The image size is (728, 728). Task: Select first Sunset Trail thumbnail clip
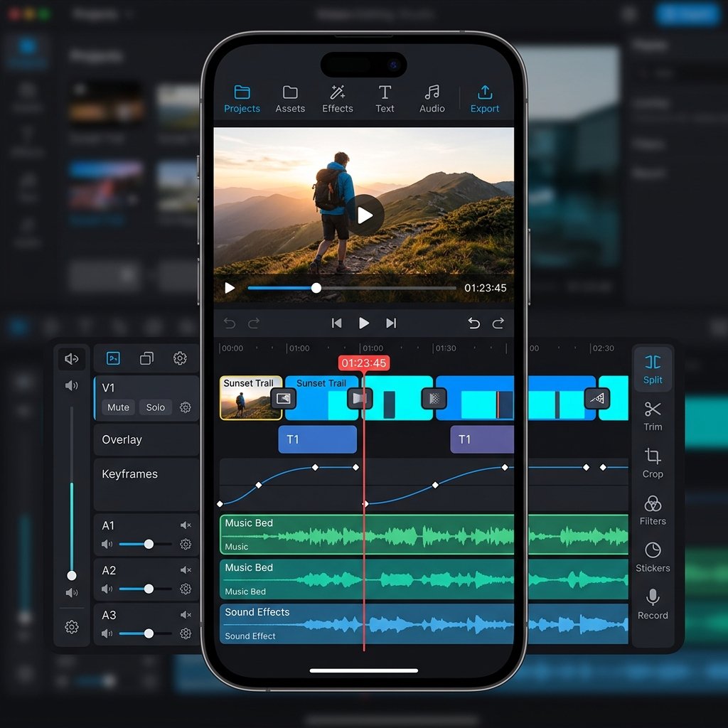[251, 398]
